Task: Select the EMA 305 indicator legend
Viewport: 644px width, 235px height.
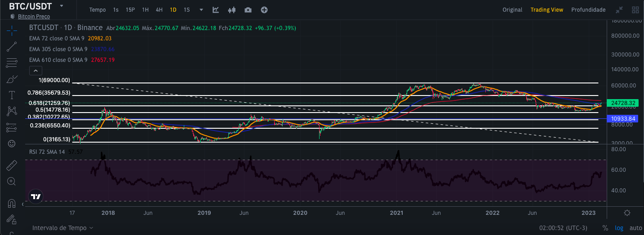Action: 72,49
